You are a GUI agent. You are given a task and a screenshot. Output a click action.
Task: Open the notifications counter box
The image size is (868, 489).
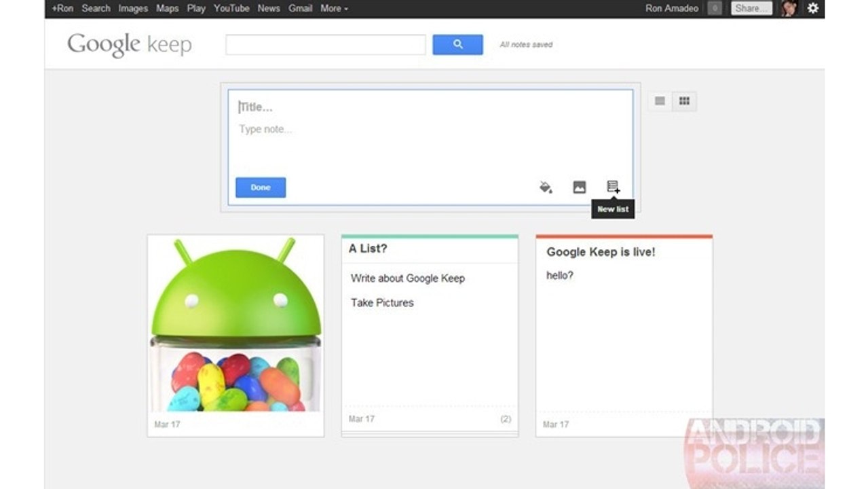(715, 8)
